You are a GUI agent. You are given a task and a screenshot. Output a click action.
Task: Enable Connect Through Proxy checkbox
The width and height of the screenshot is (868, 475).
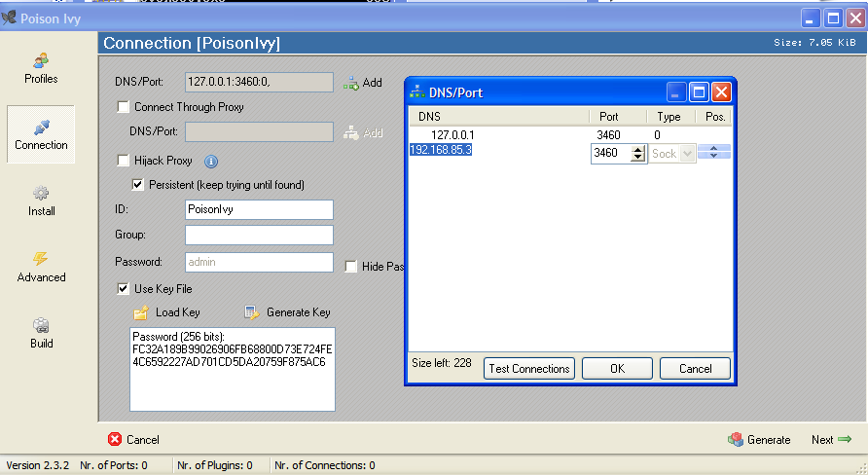[124, 107]
